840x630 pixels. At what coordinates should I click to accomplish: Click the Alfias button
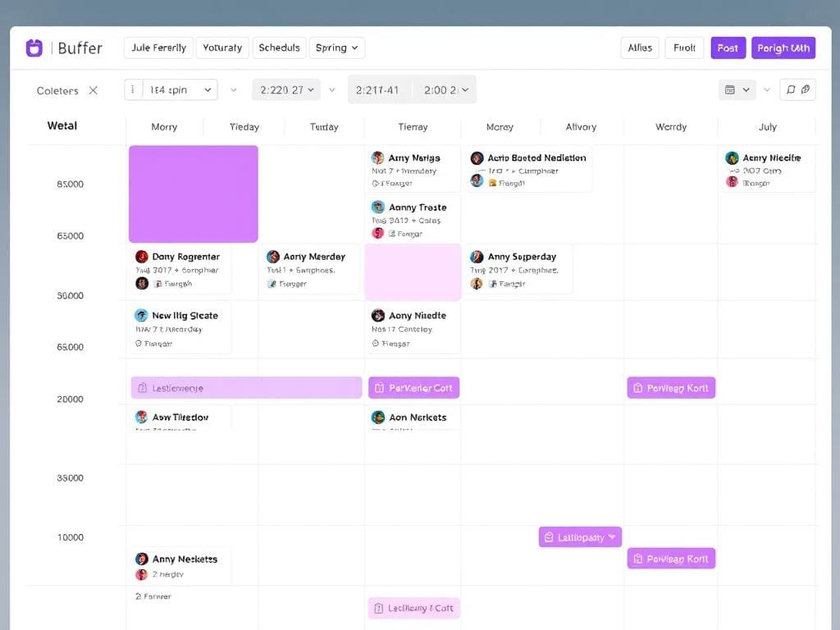tap(640, 48)
